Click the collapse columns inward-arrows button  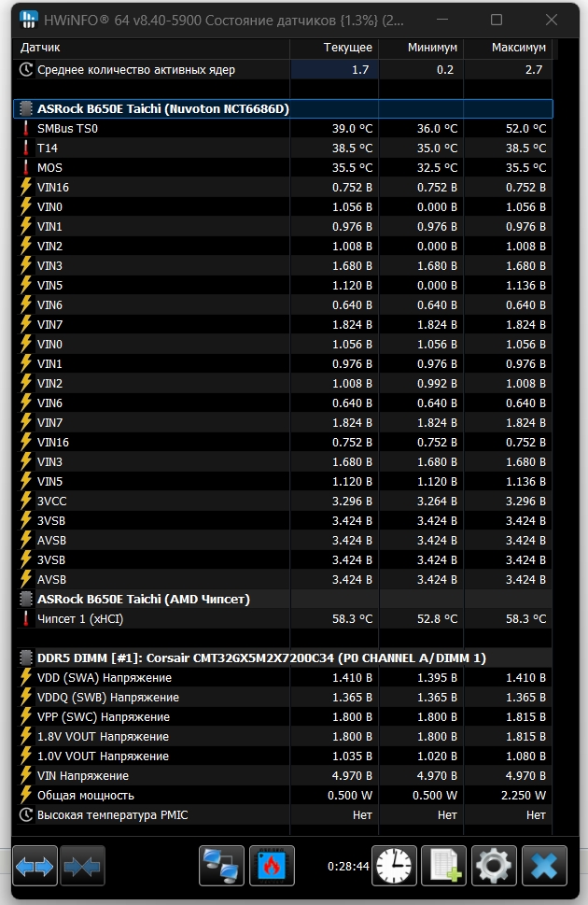click(x=82, y=865)
